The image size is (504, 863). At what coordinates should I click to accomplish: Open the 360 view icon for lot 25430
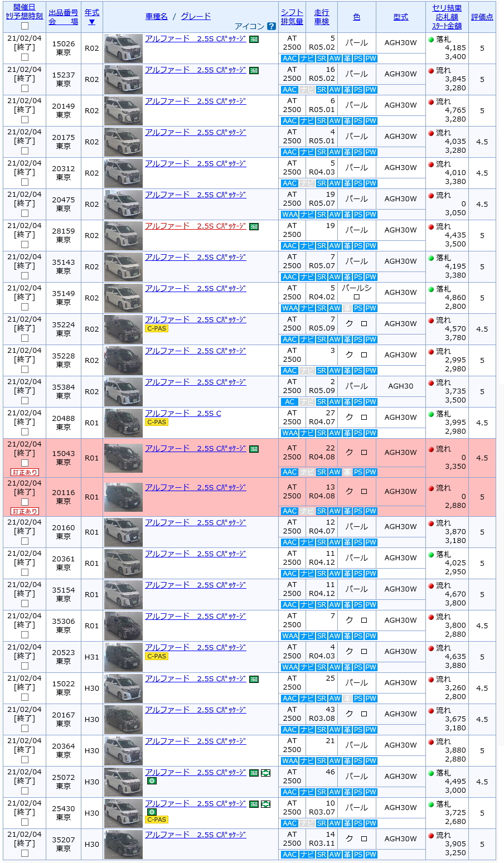pyautogui.click(x=254, y=804)
